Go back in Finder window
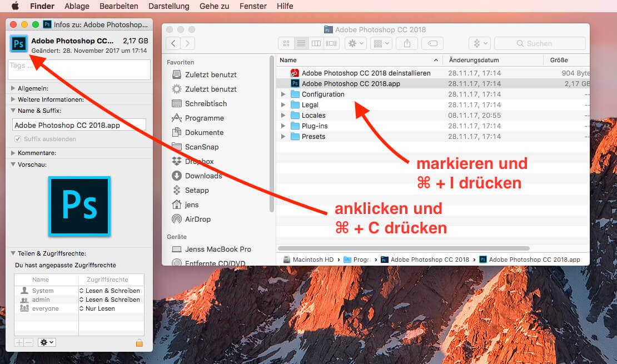617x364 pixels. [x=173, y=43]
